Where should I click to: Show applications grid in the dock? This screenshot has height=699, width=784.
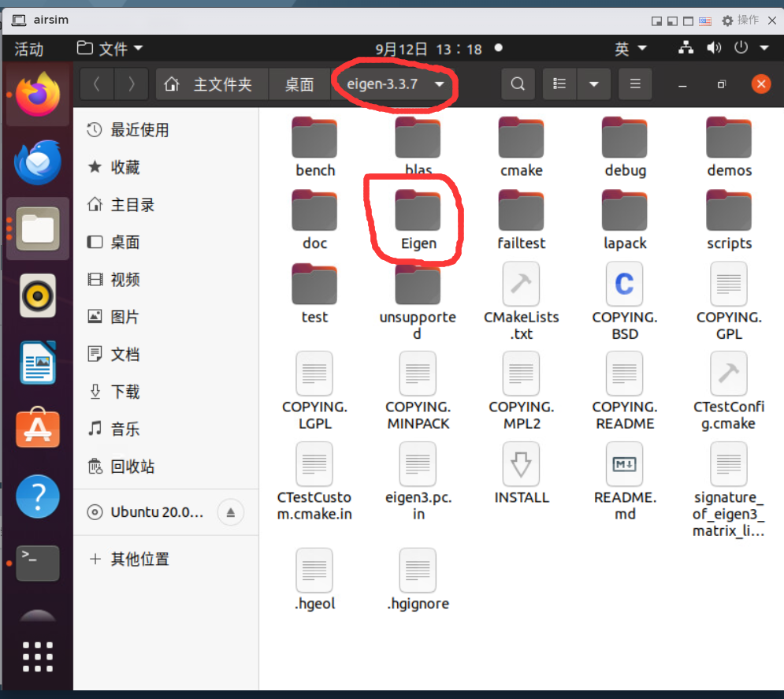(38, 656)
